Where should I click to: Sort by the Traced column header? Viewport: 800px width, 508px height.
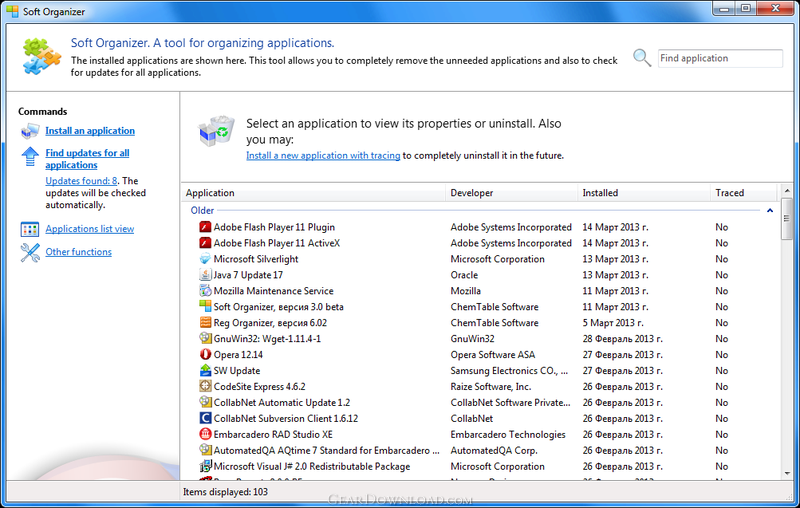coord(743,193)
